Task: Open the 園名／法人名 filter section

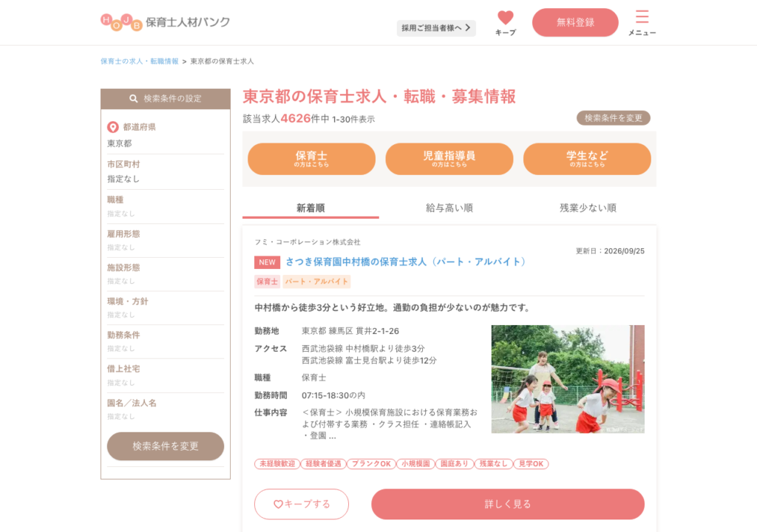Action: 166,409
